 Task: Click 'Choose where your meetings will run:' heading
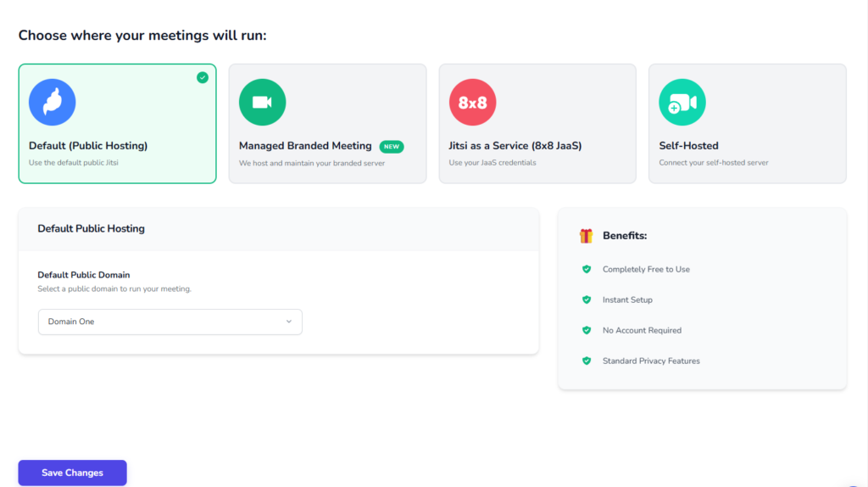pos(142,36)
